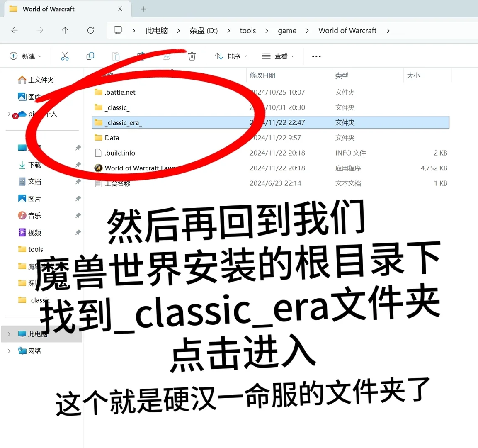The image size is (478, 448).
Task: Click the Copy icon in toolbar
Action: 90,56
